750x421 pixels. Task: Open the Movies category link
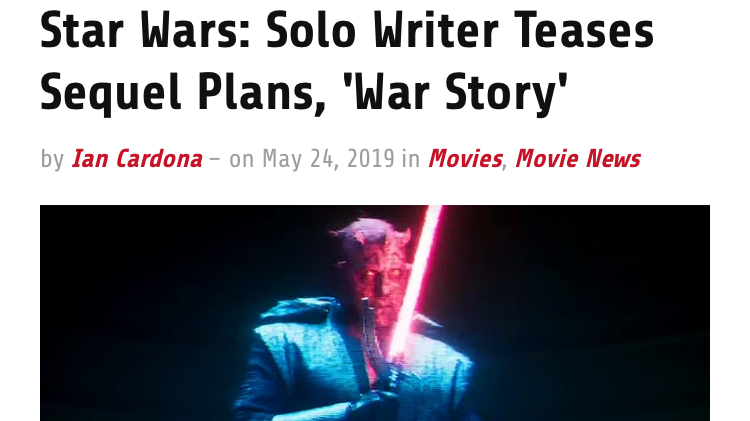465,159
